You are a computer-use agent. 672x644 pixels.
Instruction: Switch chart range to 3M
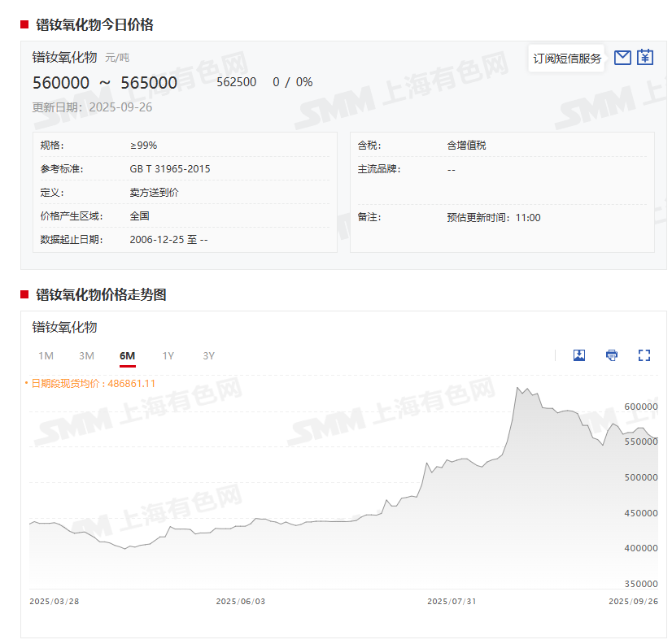coord(86,356)
